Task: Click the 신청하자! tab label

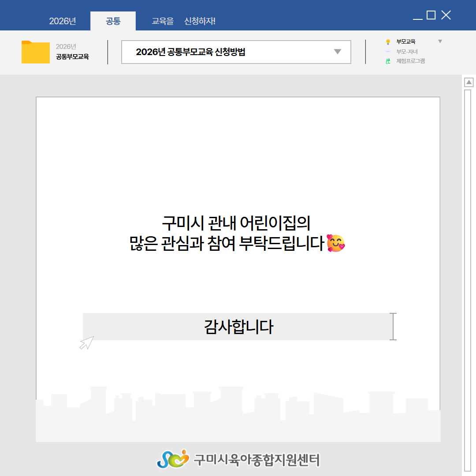Action: (x=200, y=21)
